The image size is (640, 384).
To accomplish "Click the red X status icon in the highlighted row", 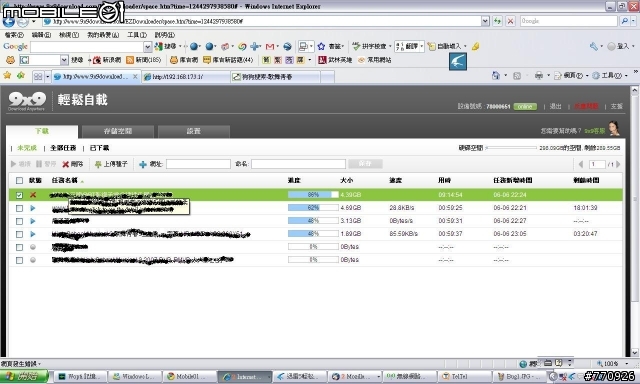I will click(x=33, y=195).
